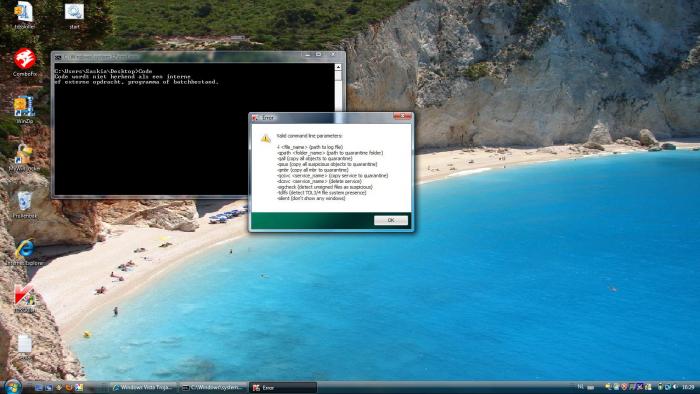Click the Windows Start orb
Image resolution: width=700 pixels, height=394 pixels.
(x=12, y=386)
